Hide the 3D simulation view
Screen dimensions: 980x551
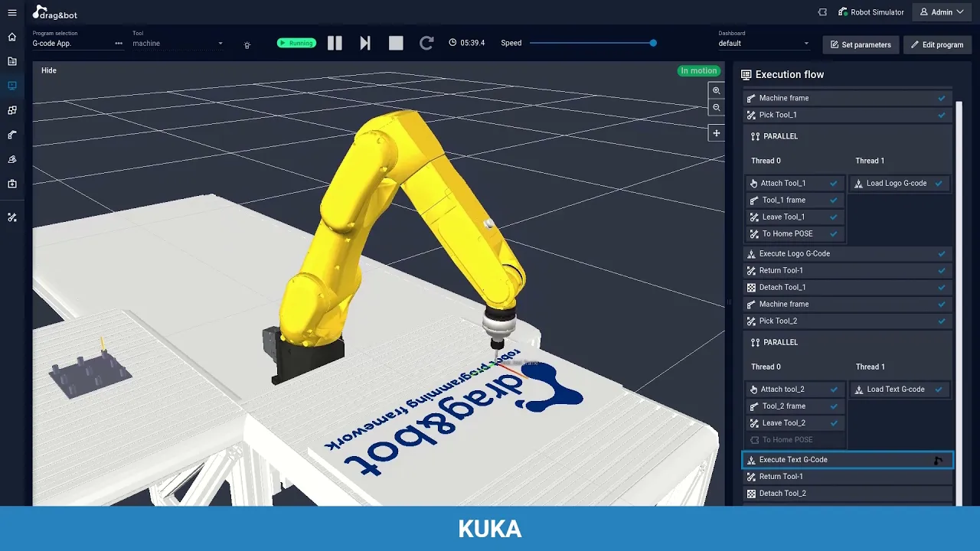click(x=49, y=70)
